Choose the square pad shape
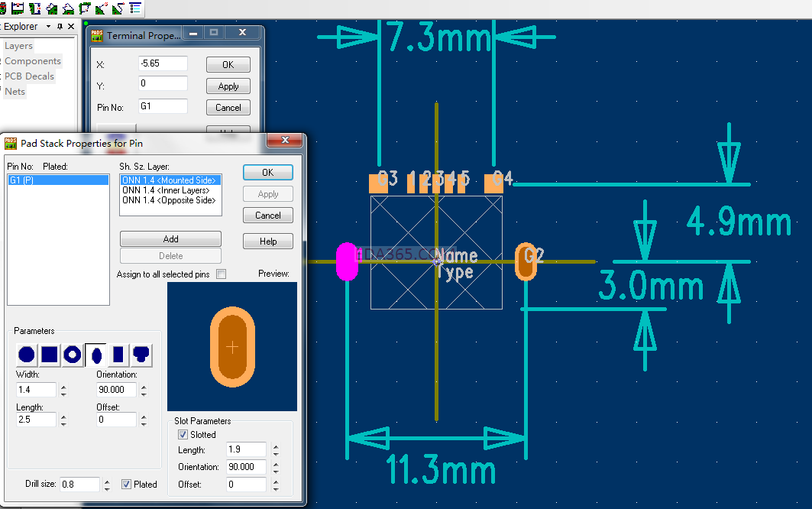 [49, 355]
